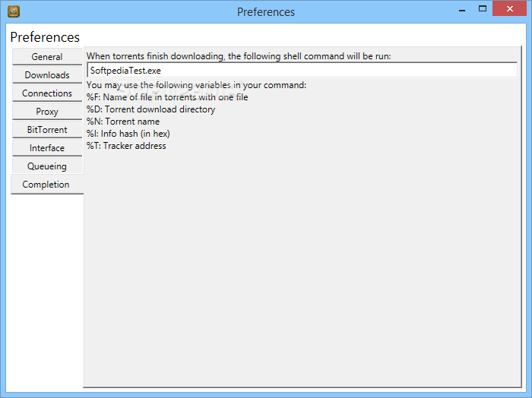Screen dimensions: 532x398
Task: Click the '%I: Info hash (in hex)' line
Action: tap(128, 134)
